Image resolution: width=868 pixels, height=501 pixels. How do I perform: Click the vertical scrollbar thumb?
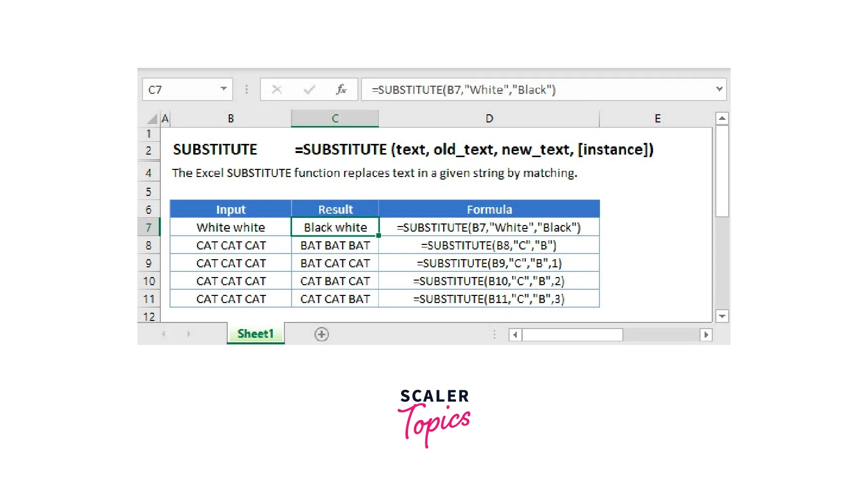pos(722,171)
